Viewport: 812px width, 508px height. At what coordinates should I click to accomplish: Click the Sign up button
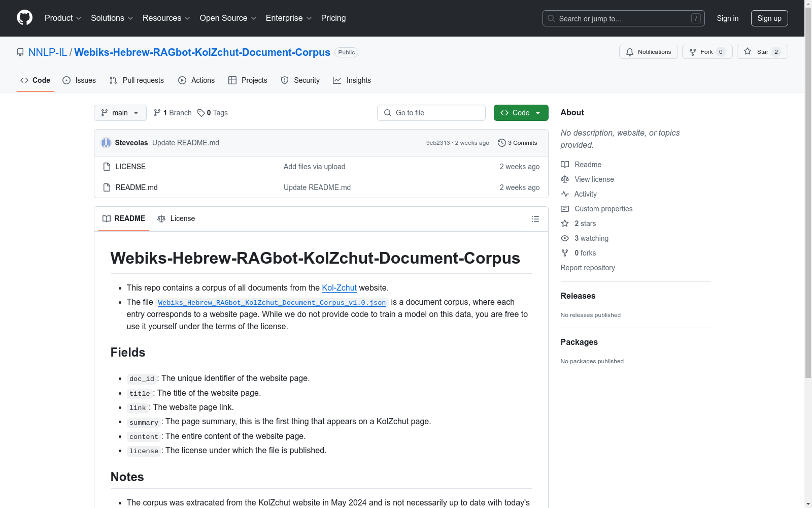coord(769,18)
